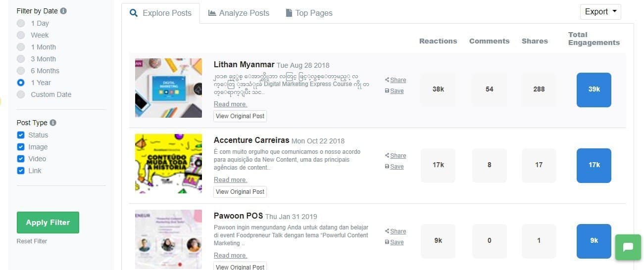This screenshot has width=644, height=270.
Task: Save the Accenture Carreiras post
Action: (x=396, y=167)
